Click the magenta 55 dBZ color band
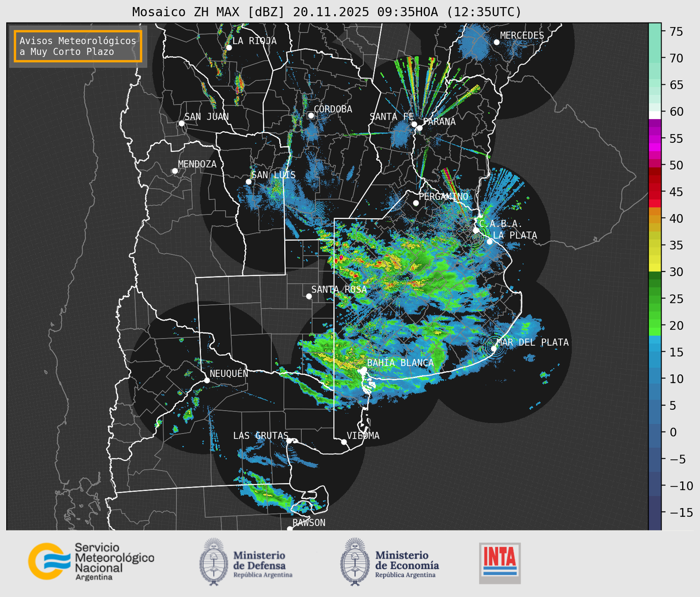 click(655, 139)
